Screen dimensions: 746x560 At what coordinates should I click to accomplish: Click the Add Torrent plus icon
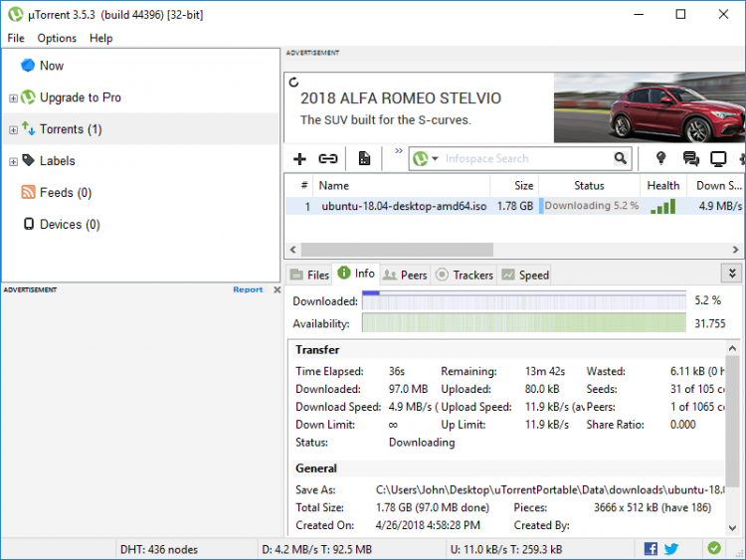299,158
